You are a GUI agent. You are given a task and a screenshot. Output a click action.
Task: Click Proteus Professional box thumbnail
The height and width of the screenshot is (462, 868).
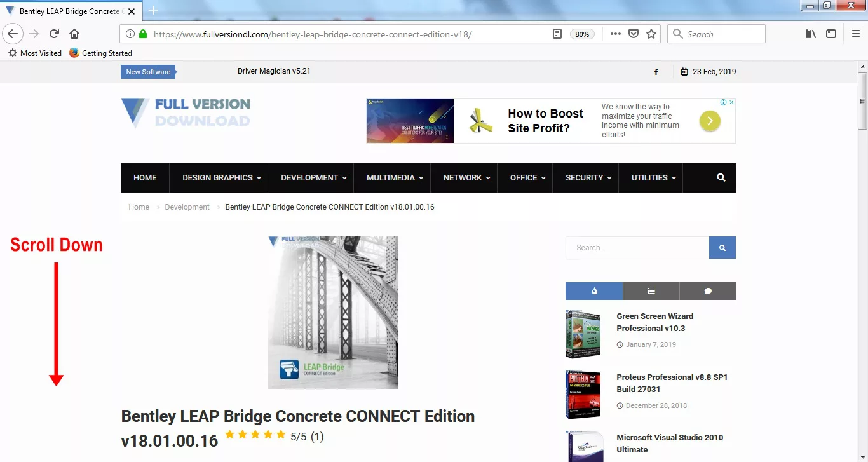click(x=583, y=395)
